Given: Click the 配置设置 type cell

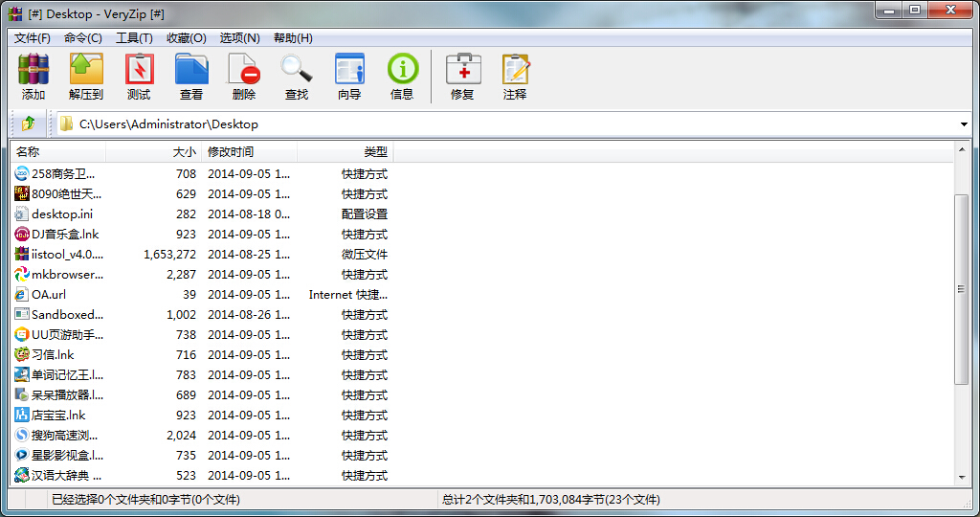Looking at the screenshot, I should point(365,214).
